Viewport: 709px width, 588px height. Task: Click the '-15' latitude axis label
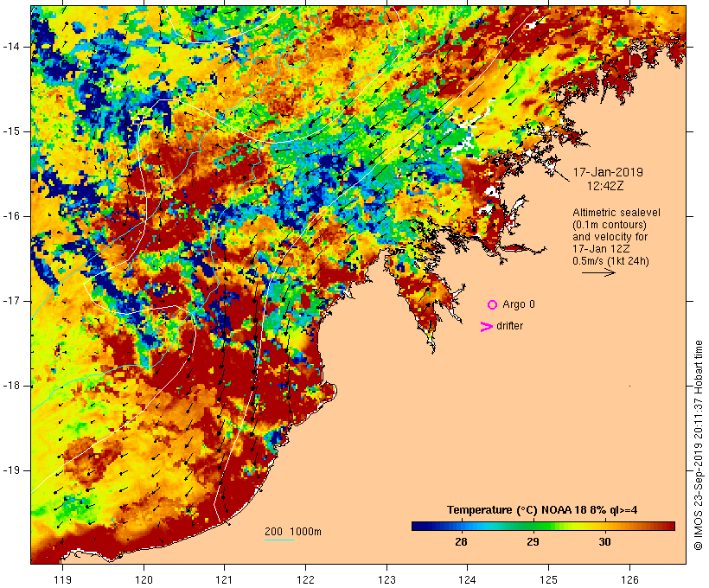[11, 131]
